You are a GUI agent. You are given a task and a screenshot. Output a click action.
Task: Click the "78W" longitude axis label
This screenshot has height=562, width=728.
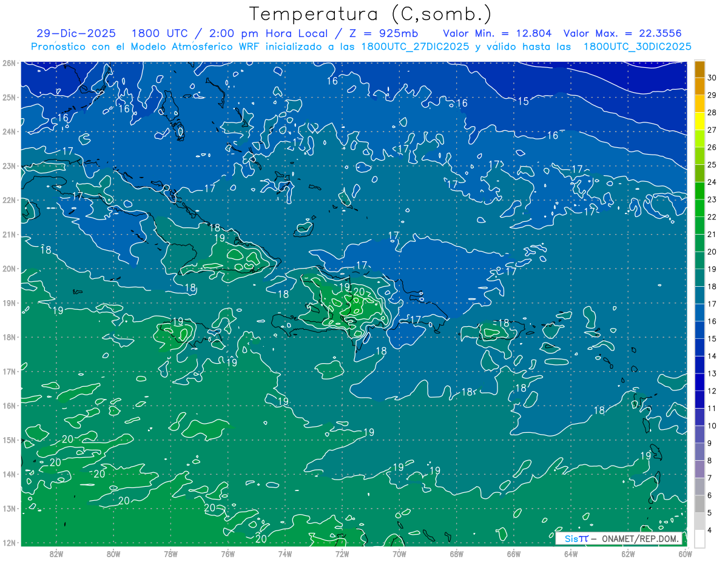[170, 554]
